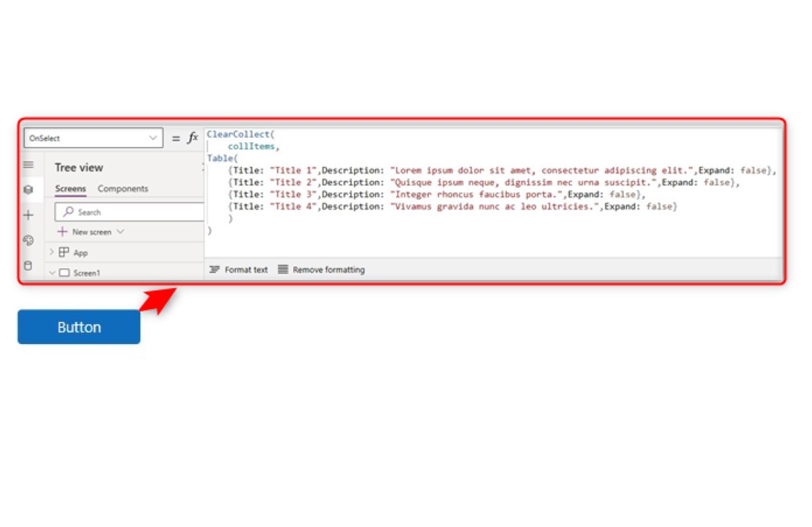
Task: Select the Screens tab
Action: 69,188
